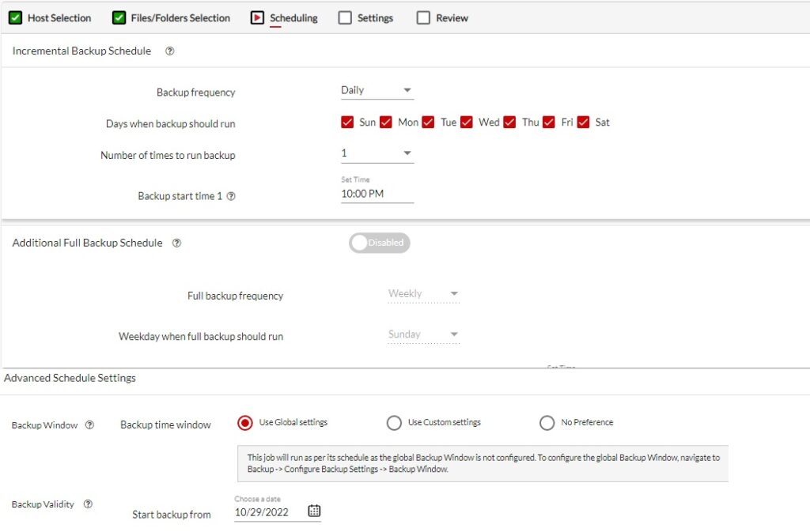Uncheck the Tue checkbox
This screenshot has width=810, height=532.
[428, 123]
